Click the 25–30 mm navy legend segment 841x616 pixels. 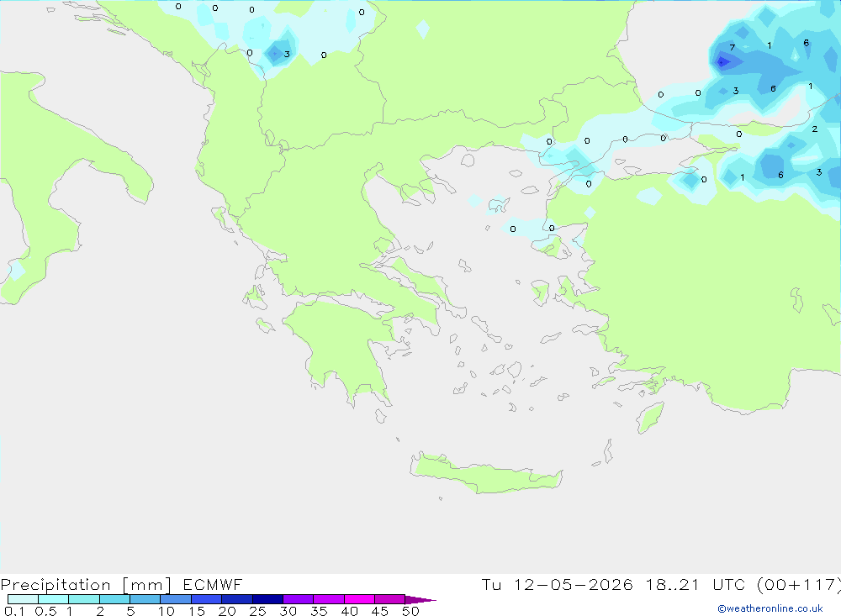(267, 599)
